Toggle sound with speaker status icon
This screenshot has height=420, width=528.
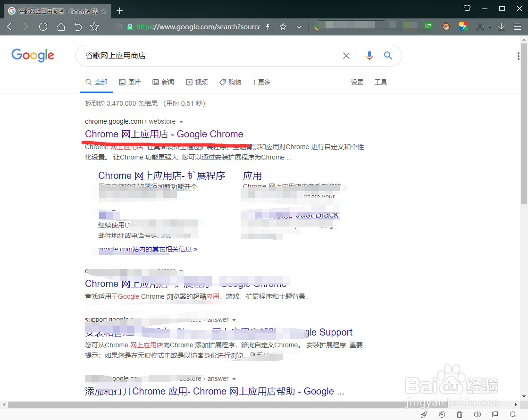click(477, 415)
